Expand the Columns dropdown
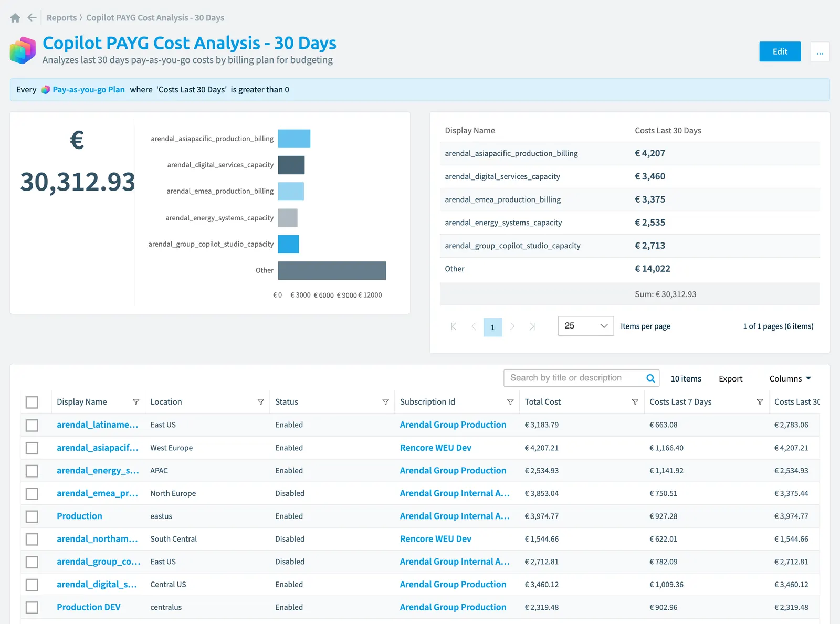 point(790,379)
